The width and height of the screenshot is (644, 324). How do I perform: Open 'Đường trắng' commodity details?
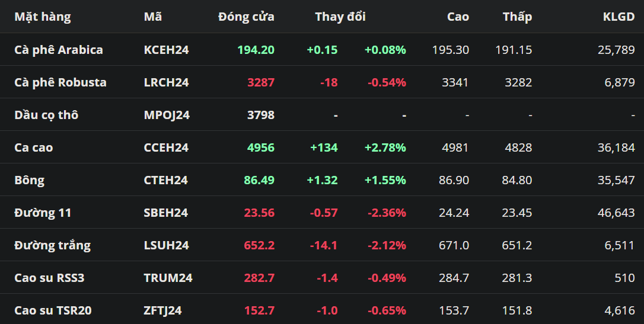[52, 245]
